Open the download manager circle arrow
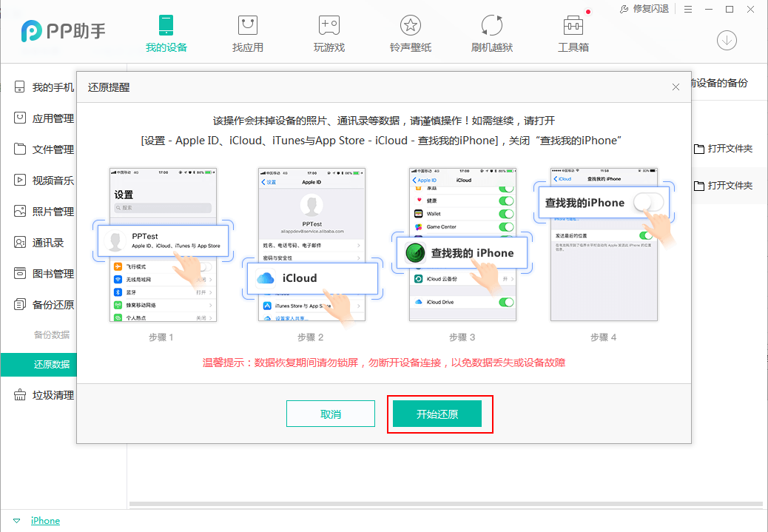The image size is (768, 532). [x=727, y=40]
